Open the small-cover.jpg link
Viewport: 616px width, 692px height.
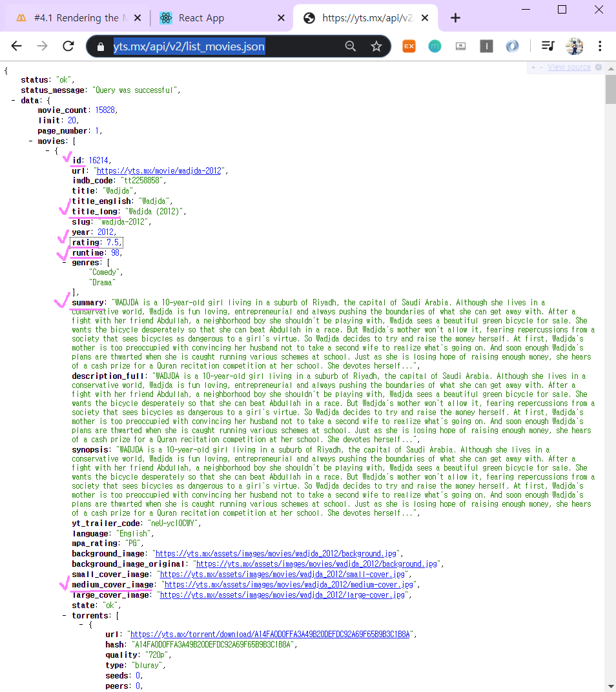282,574
